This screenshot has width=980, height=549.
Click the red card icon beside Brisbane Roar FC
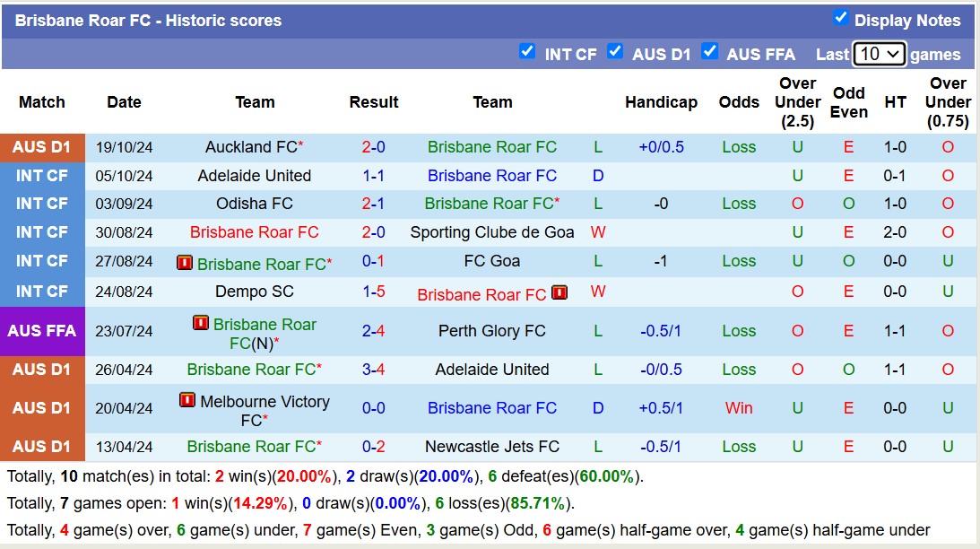(185, 262)
